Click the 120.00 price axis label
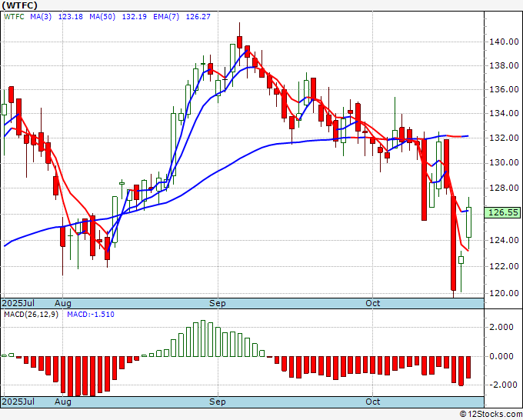Screen dimensions: 523x420 pyautogui.click(x=504, y=293)
